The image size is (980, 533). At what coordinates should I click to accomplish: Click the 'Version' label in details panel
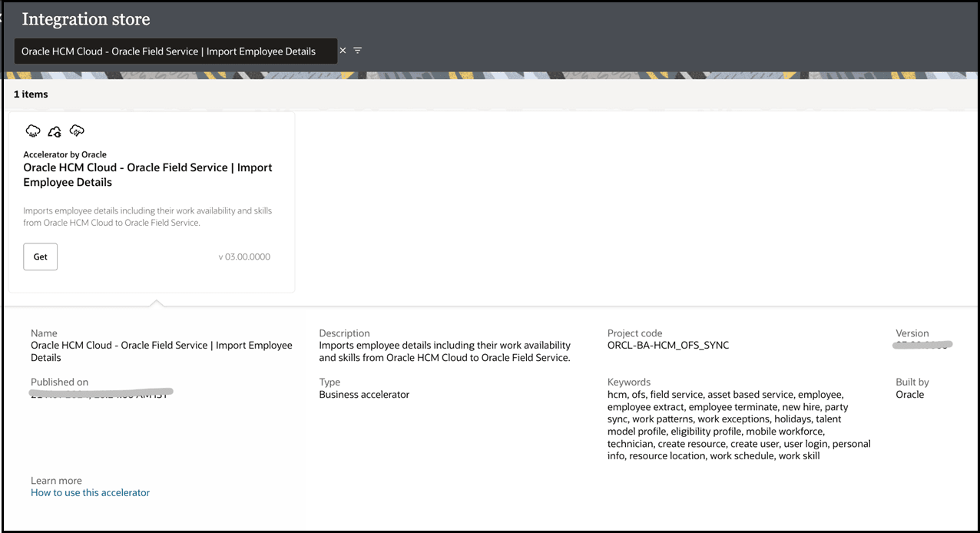click(912, 333)
